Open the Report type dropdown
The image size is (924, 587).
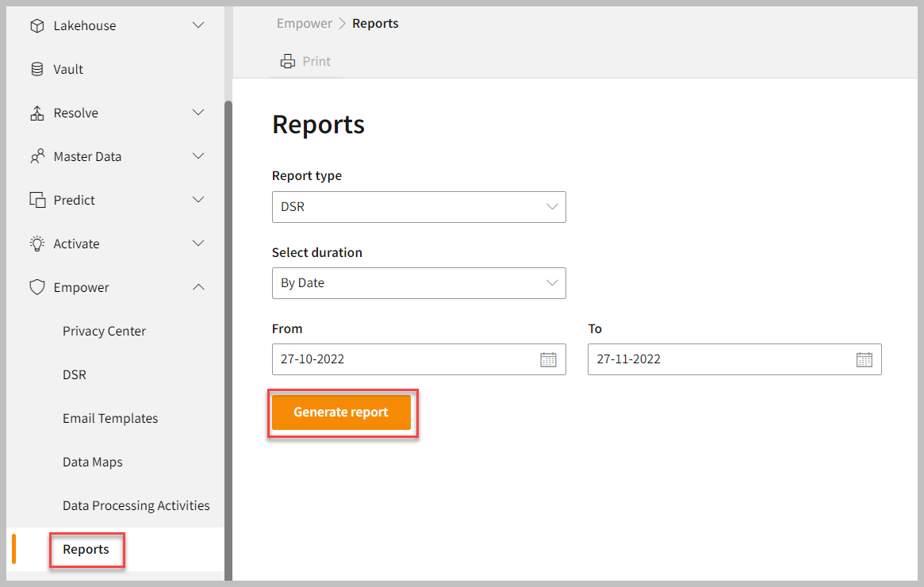(x=419, y=207)
